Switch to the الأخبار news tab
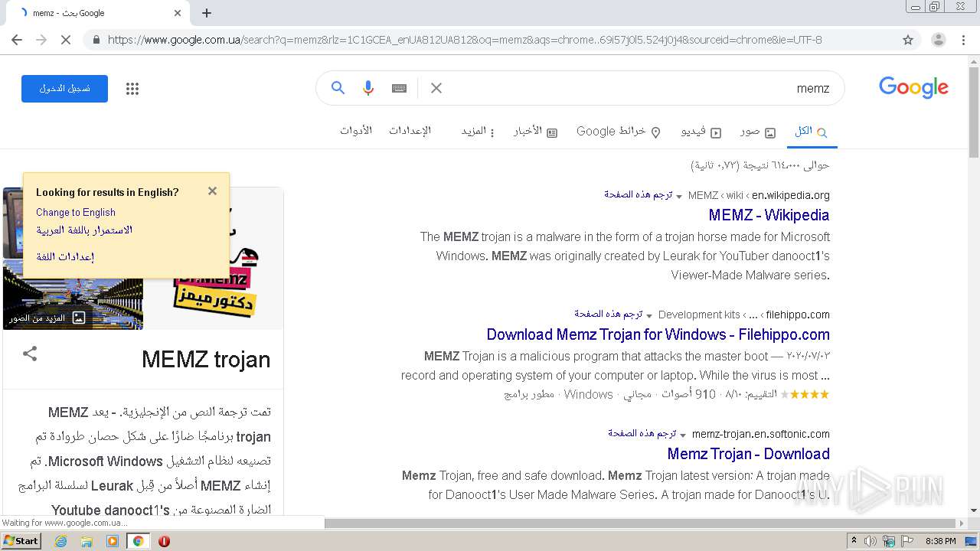Viewport: 980px width, 551px height. point(535,132)
